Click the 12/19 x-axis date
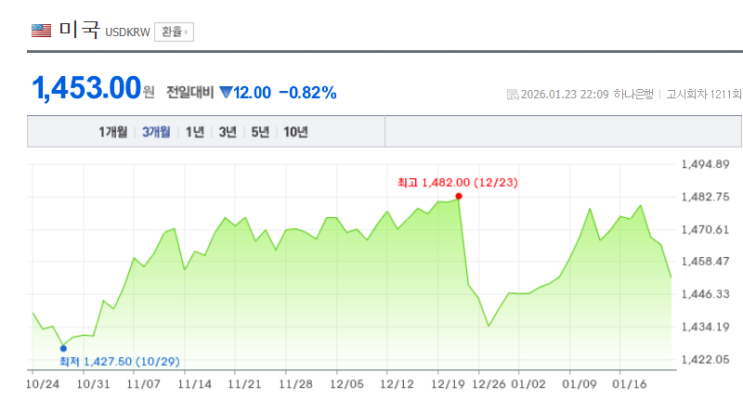This screenshot has width=743, height=398. 448,384
